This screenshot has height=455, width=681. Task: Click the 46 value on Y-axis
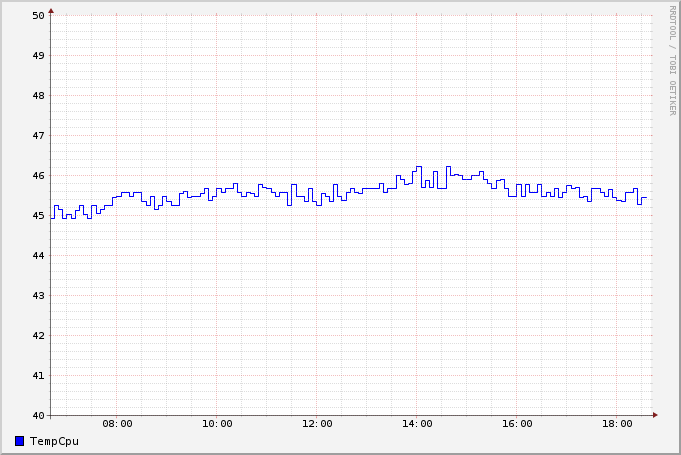tap(38, 176)
